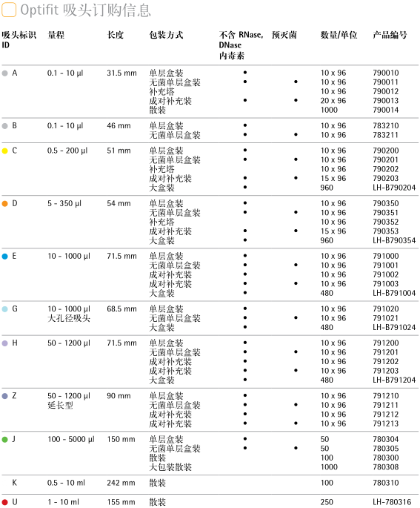Click the orange dot for tip D

coord(5,204)
